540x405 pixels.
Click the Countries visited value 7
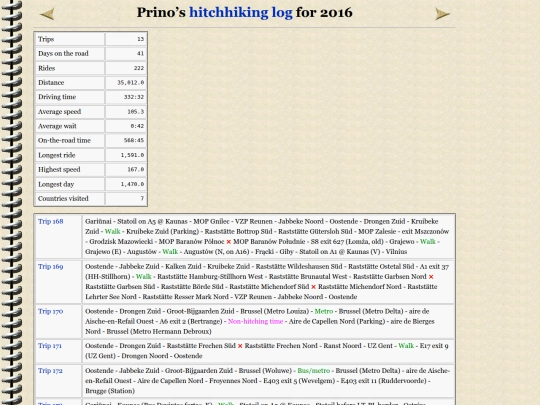point(142,199)
